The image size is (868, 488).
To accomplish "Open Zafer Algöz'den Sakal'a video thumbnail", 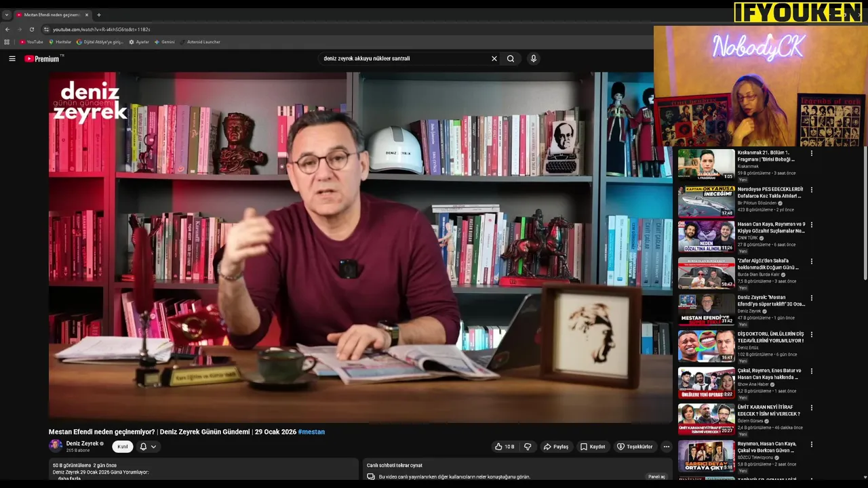I will point(706,273).
